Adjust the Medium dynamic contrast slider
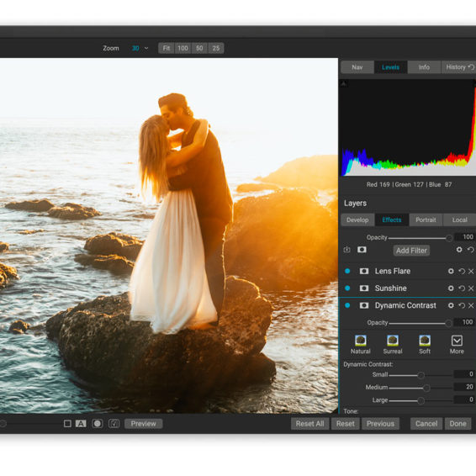Viewport: 476px width, 476px height. click(x=420, y=388)
